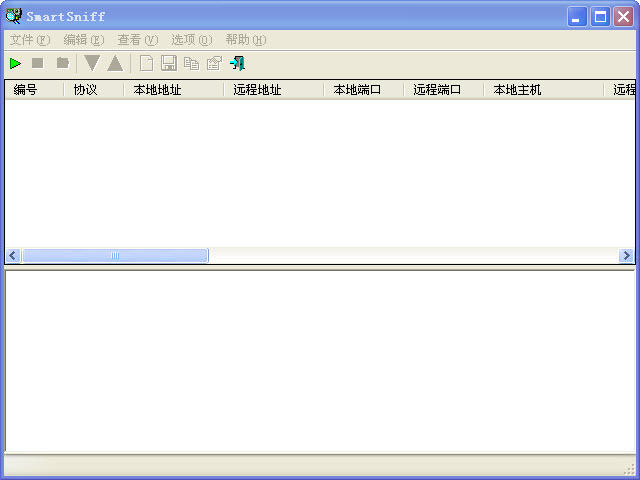The image size is (640, 480).
Task: Click the Stop Capture square icon
Action: click(38, 63)
